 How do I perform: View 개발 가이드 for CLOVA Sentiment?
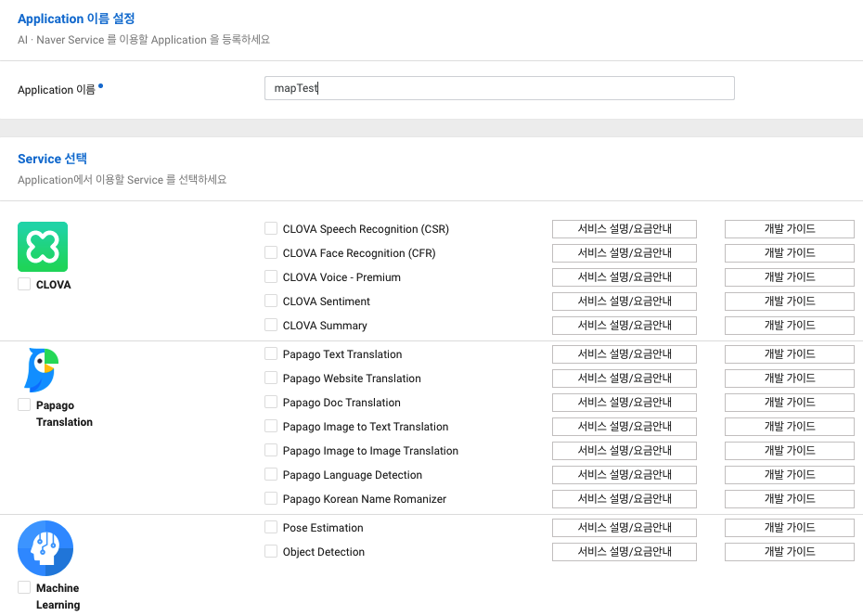coord(790,302)
